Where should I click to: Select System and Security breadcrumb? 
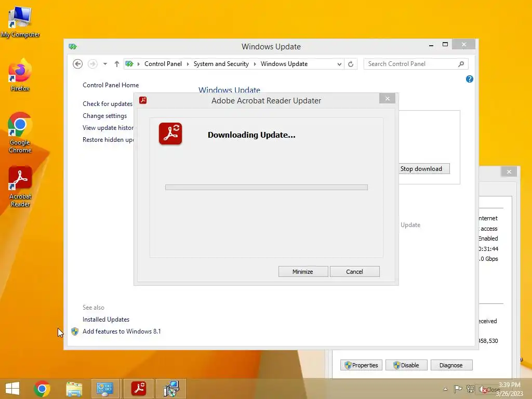click(x=221, y=64)
